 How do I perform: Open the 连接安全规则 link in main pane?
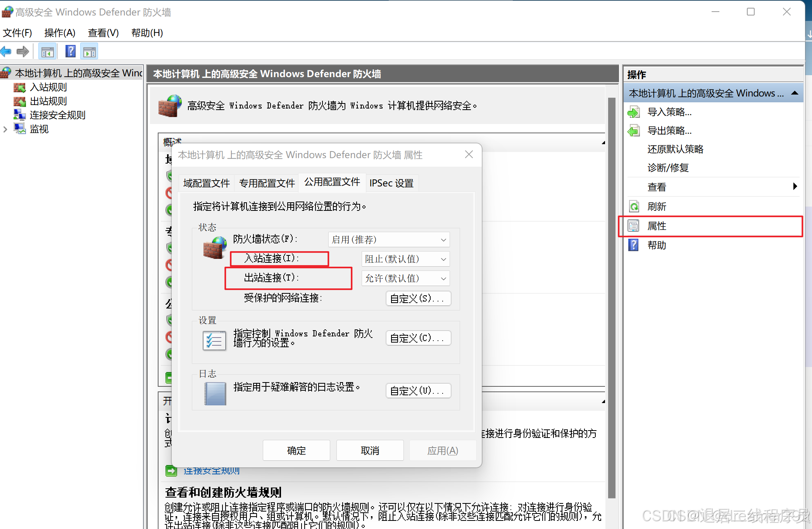212,471
